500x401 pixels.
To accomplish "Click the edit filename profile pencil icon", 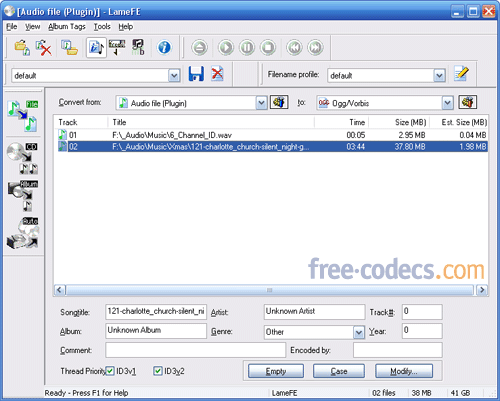I will (x=461, y=74).
